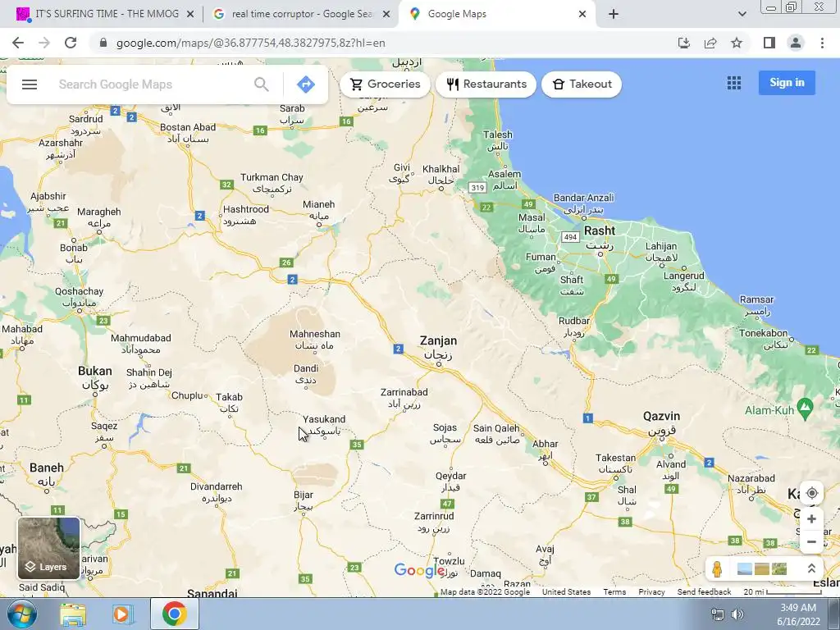Click the Takestan town label

615,463
